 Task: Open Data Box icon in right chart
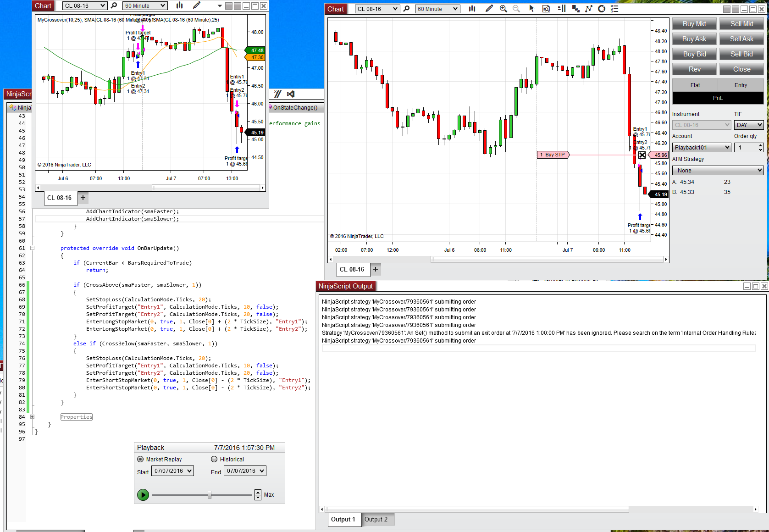coord(546,9)
